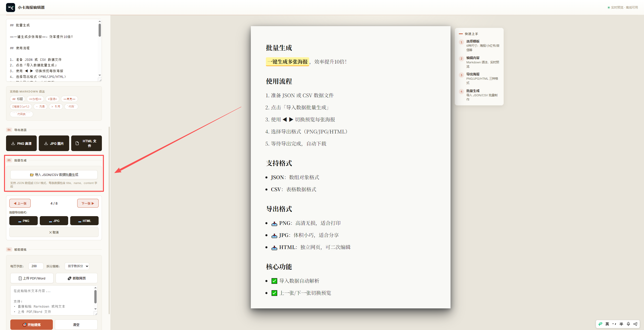Export poster as JPG 图片
Viewport: 644px width, 330px height.
pyautogui.click(x=54, y=143)
